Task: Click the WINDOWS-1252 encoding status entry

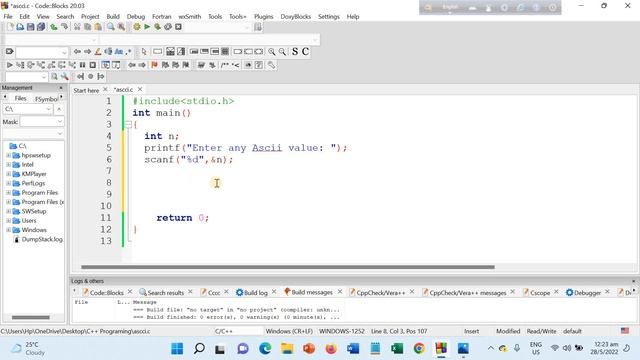Action: click(x=342, y=331)
